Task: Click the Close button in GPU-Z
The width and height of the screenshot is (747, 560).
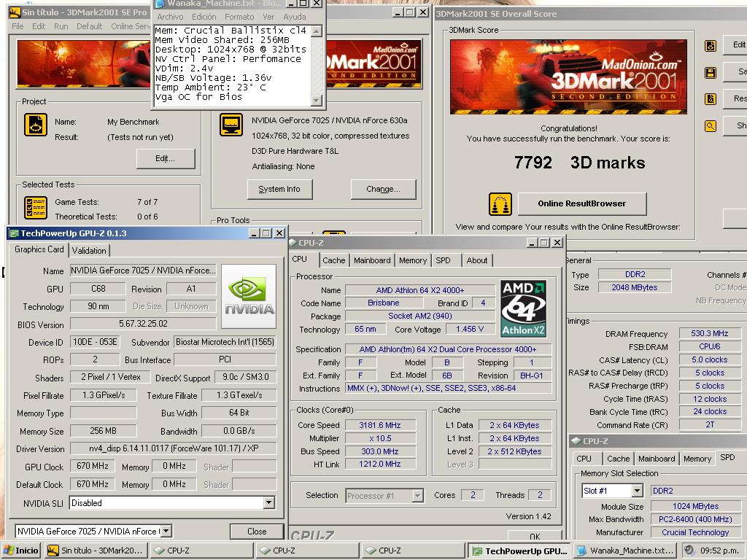Action: (257, 532)
